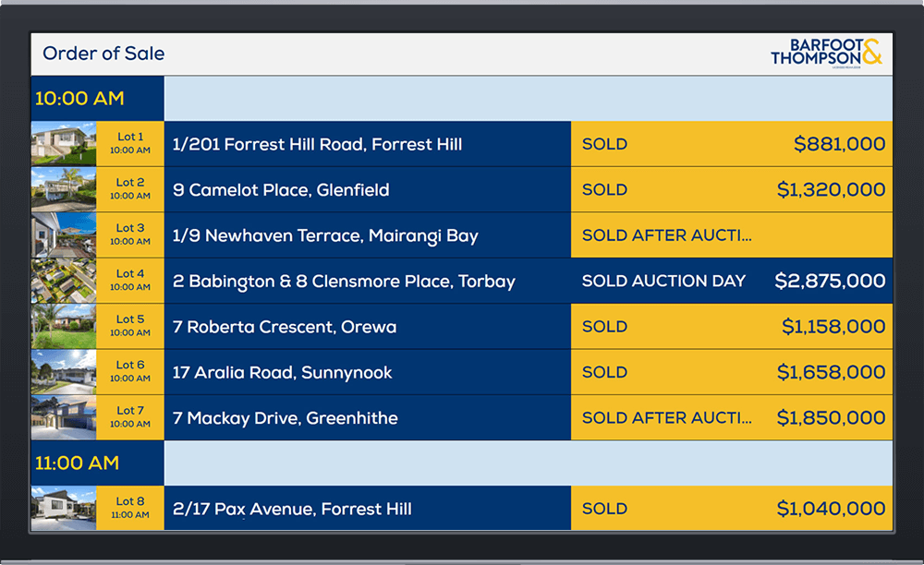Click the Barfoot & Thompson logo

click(x=826, y=53)
